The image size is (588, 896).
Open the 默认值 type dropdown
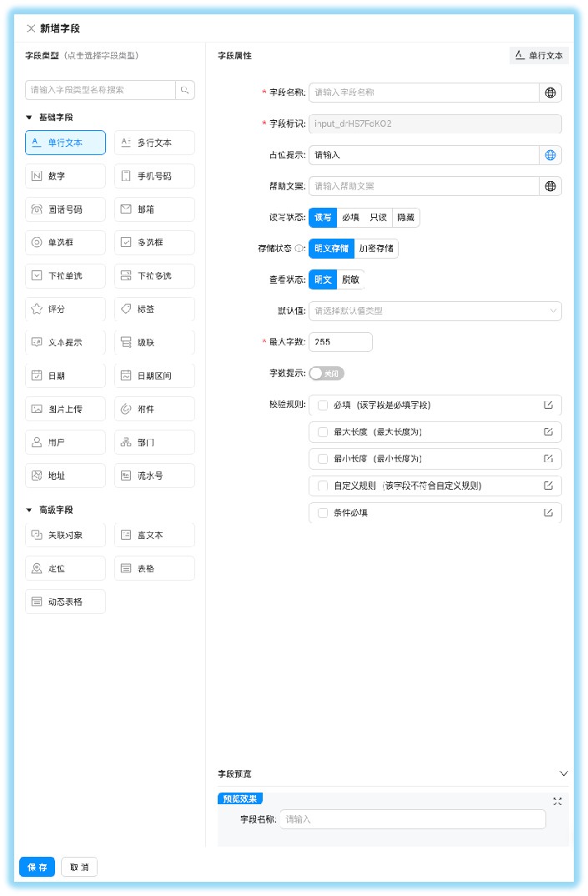point(435,311)
